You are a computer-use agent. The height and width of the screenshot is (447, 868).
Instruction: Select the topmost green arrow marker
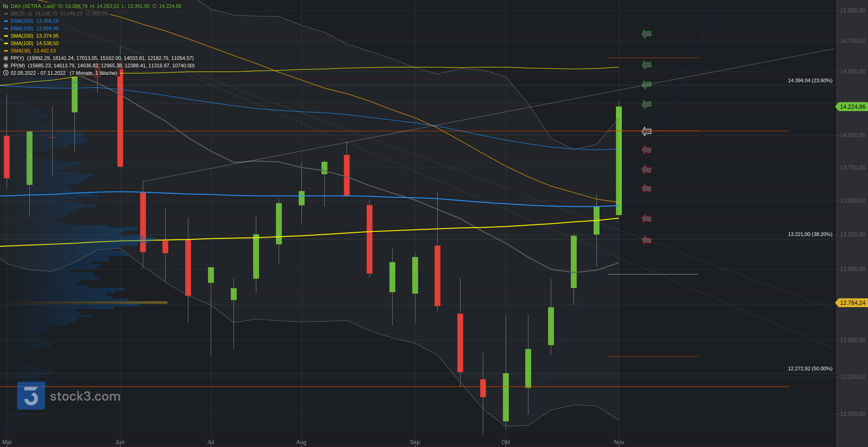click(647, 34)
